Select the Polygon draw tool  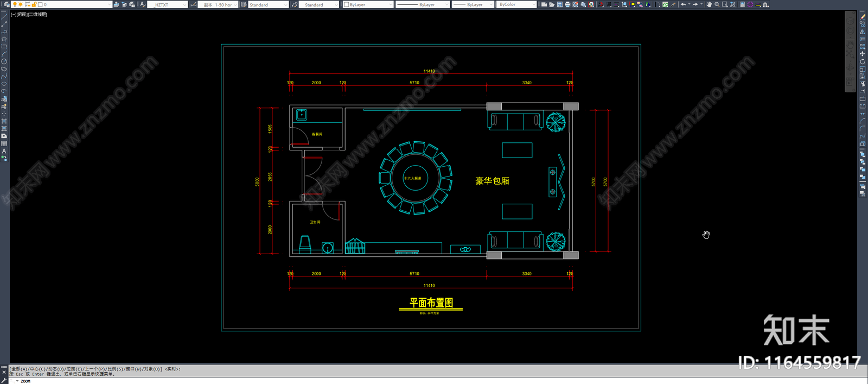[x=4, y=39]
